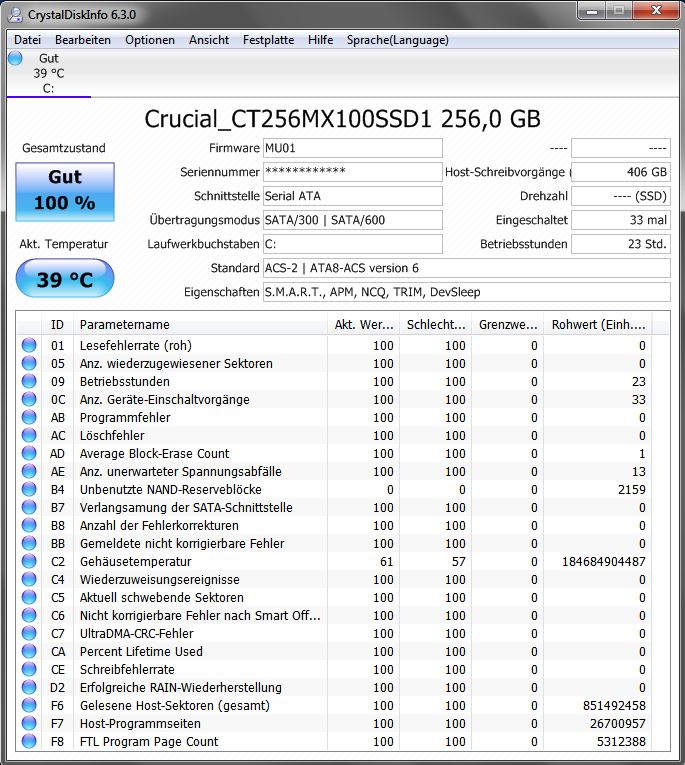Click status icon of Percent Lifetime Used row
Image resolution: width=685 pixels, height=765 pixels.
(x=29, y=651)
